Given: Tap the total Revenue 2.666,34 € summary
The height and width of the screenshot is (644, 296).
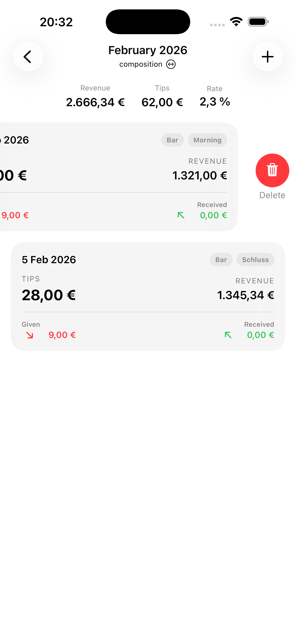Looking at the screenshot, I should (x=95, y=102).
